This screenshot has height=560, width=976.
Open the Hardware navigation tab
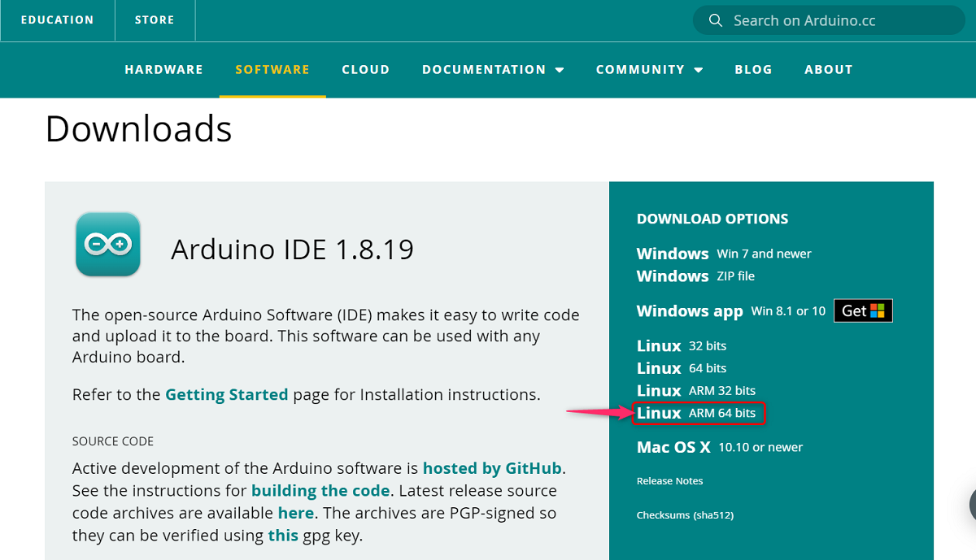pos(163,70)
